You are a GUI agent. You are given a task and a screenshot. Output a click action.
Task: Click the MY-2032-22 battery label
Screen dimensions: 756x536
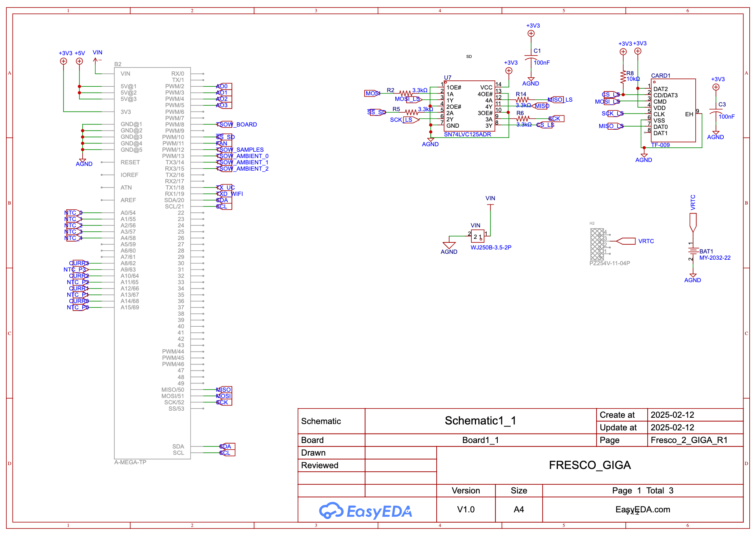[x=715, y=258]
